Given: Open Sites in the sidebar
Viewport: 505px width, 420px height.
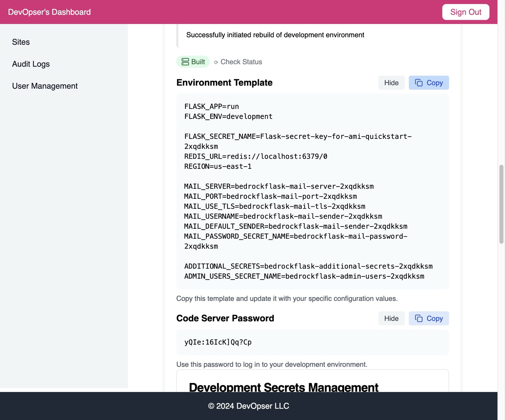Looking at the screenshot, I should click(x=21, y=42).
